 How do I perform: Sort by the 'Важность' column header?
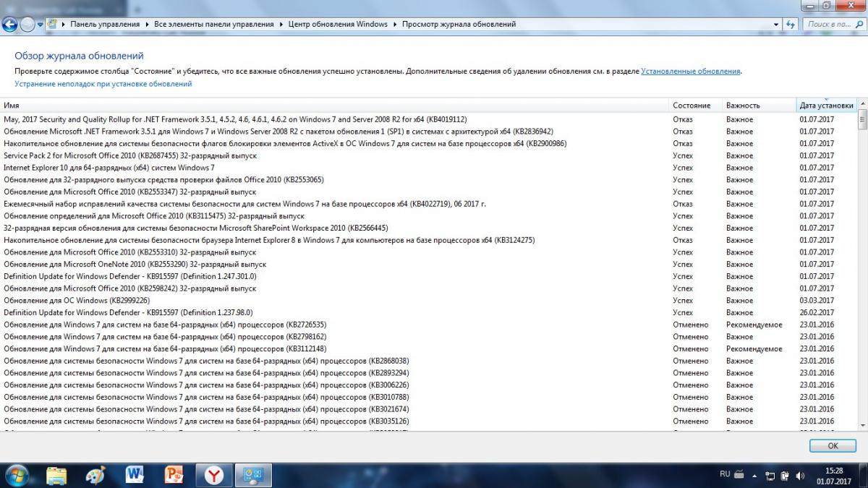pyautogui.click(x=759, y=105)
